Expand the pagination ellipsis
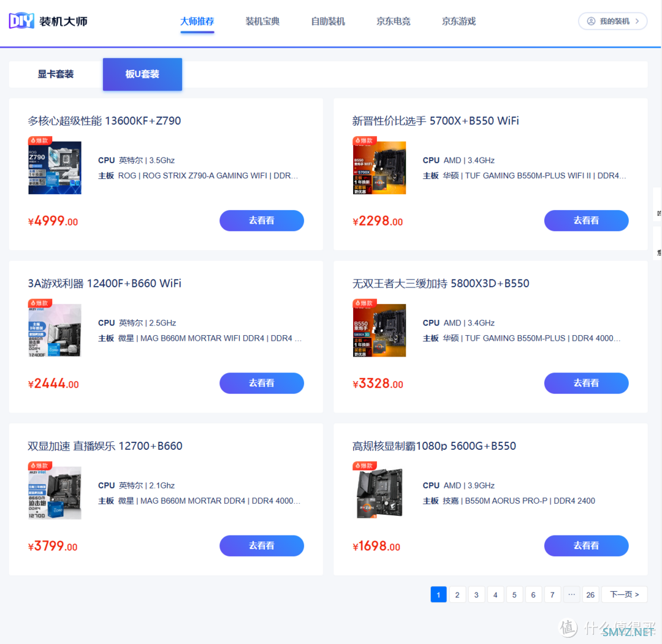Image resolution: width=662 pixels, height=644 pixels. pyautogui.click(x=571, y=594)
